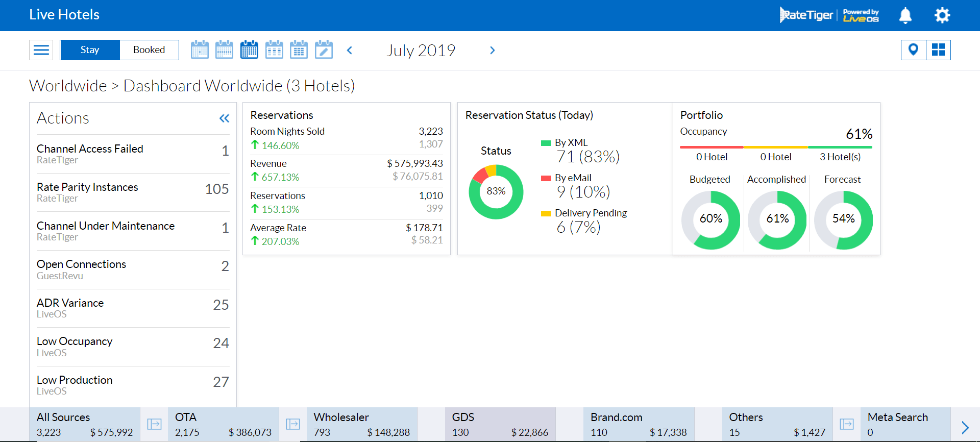Go to the previous month
Image resolution: width=980 pixels, height=442 pixels.
coord(350,50)
